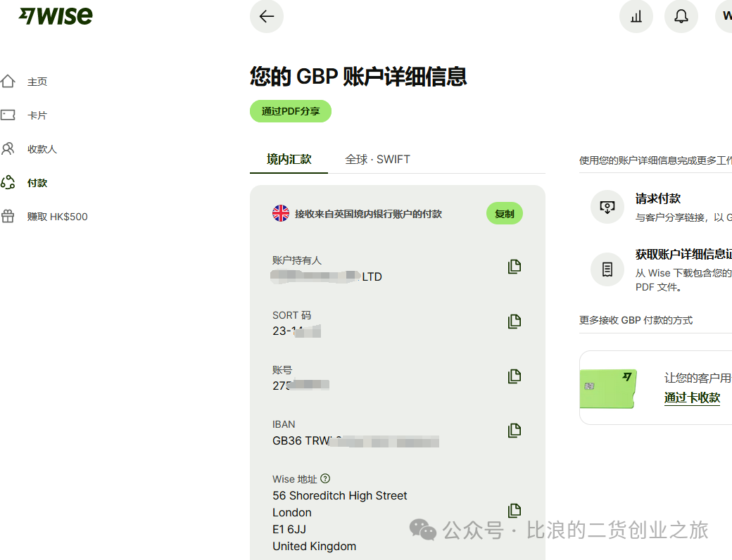Click the 通过PDF分享 button
Screen dimensions: 732x560
click(x=291, y=111)
